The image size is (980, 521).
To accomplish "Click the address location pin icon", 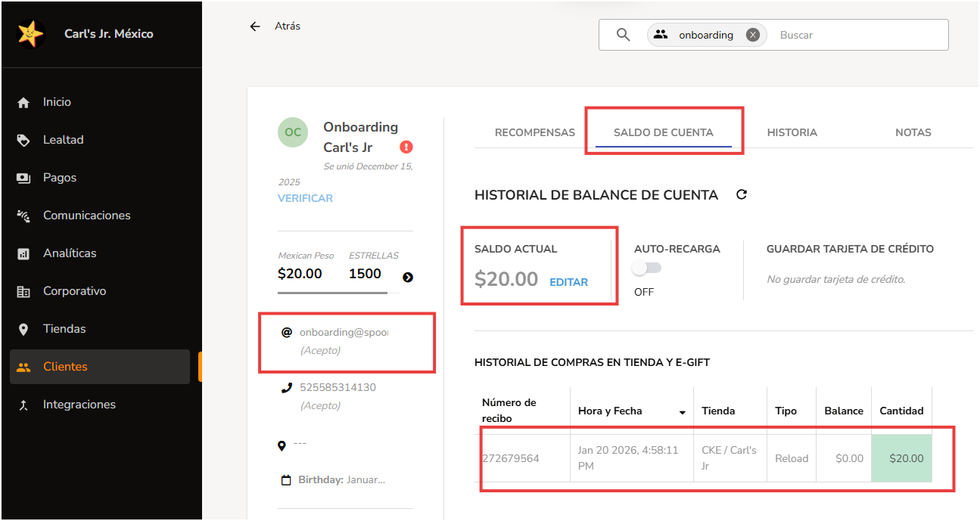I will point(282,446).
